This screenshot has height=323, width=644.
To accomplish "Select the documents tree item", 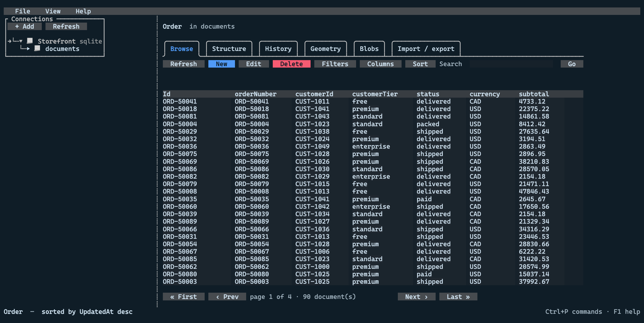I will (62, 49).
